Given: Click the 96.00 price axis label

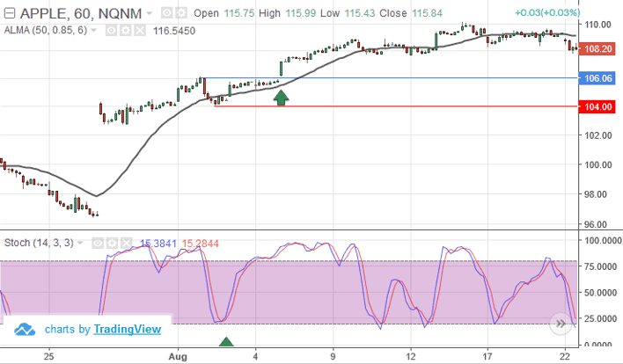Looking at the screenshot, I should [x=596, y=225].
